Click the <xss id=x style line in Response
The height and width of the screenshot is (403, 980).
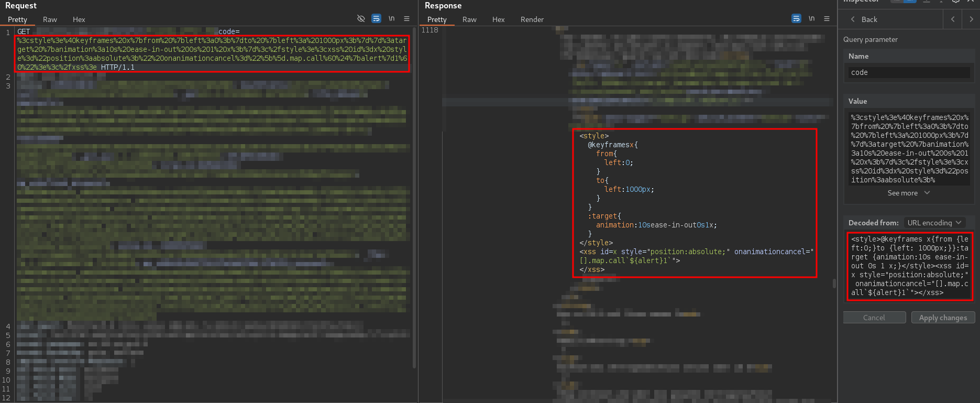tap(696, 252)
